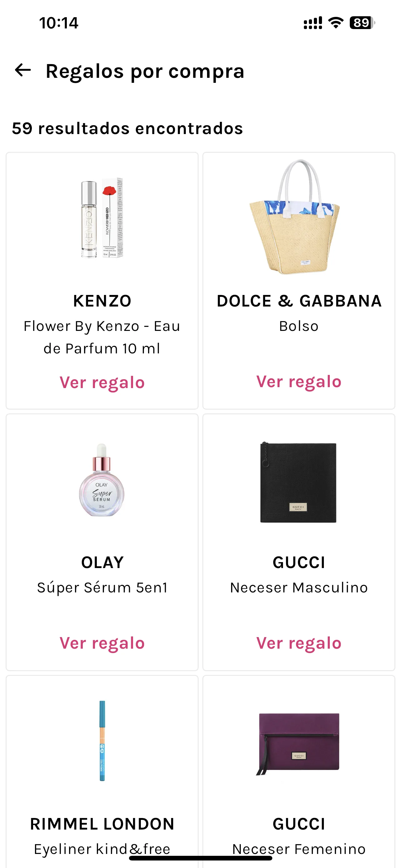Tap Flower By Kenzo Eau de Parfum text
Screen dimensions: 401x868
click(x=102, y=337)
